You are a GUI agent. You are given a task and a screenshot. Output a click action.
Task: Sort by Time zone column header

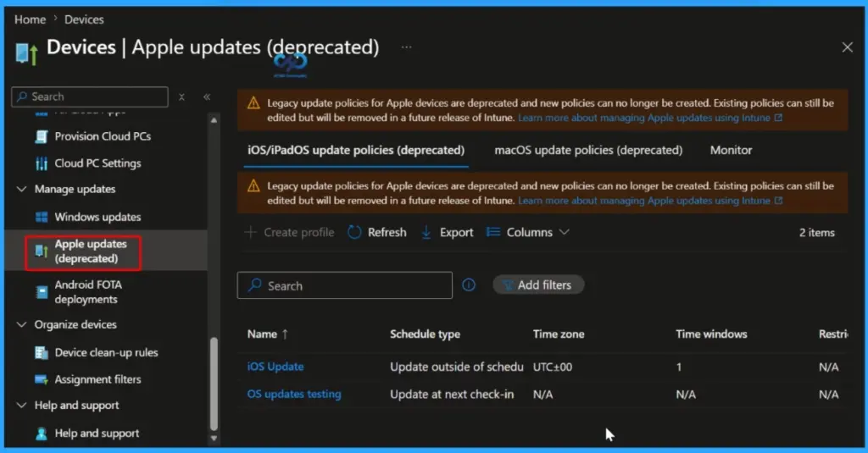[x=559, y=334]
